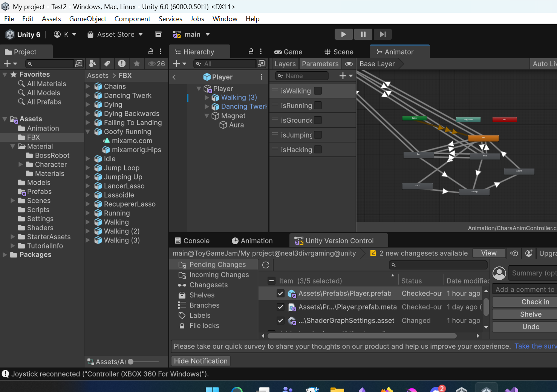Enable the isWalking parameter checkbox
This screenshot has width=557, height=392.
(x=318, y=91)
